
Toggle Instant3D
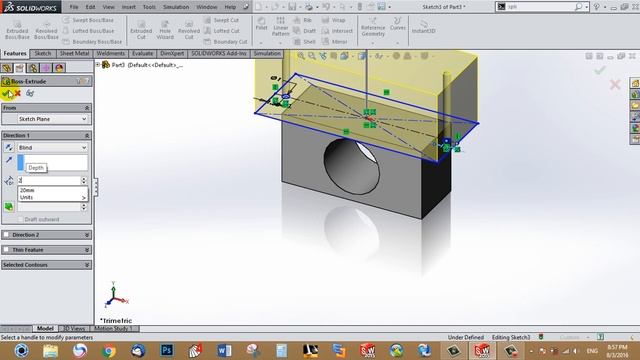click(423, 26)
